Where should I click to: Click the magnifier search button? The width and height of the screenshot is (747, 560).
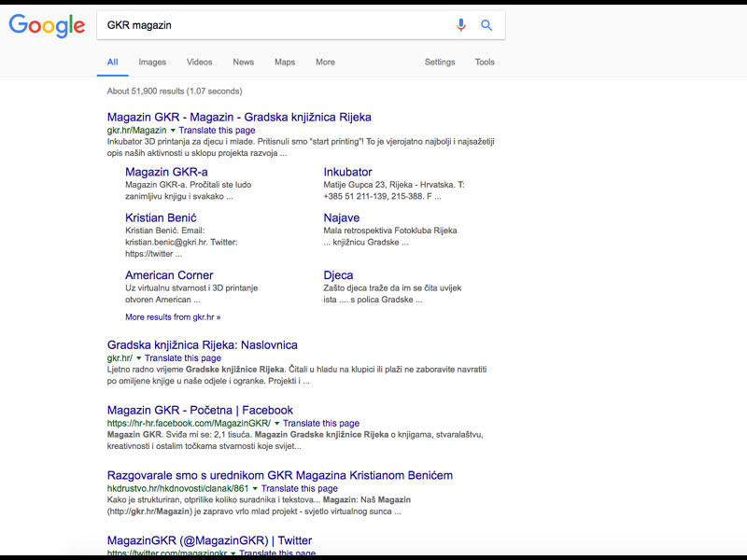(486, 25)
